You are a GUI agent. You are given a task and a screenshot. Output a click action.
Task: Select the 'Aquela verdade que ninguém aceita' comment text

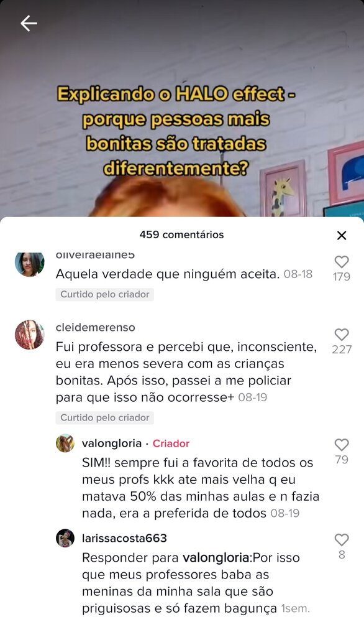pos(168,274)
